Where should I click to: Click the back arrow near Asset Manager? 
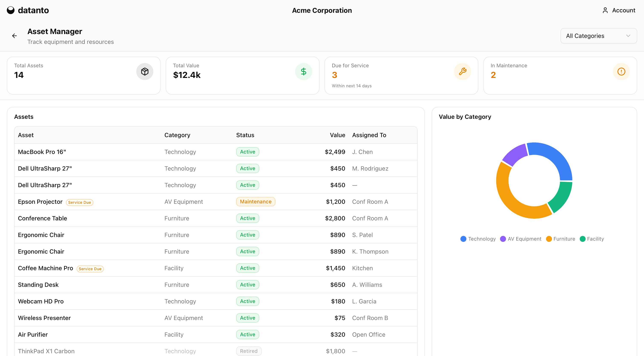[x=14, y=36]
